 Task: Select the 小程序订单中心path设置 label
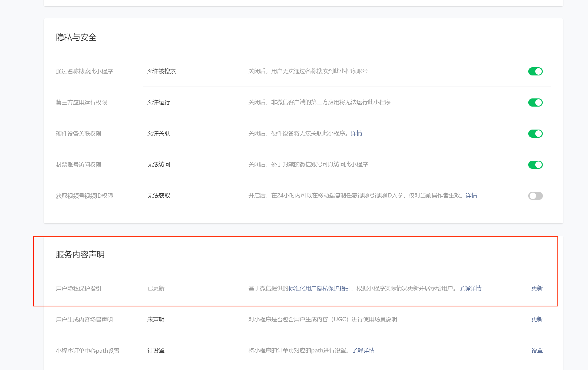88,351
